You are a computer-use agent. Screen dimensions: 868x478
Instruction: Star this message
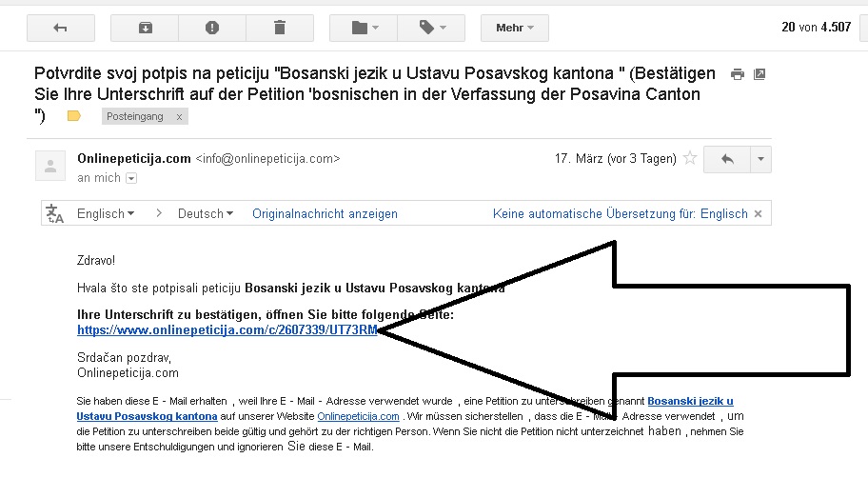coord(690,158)
